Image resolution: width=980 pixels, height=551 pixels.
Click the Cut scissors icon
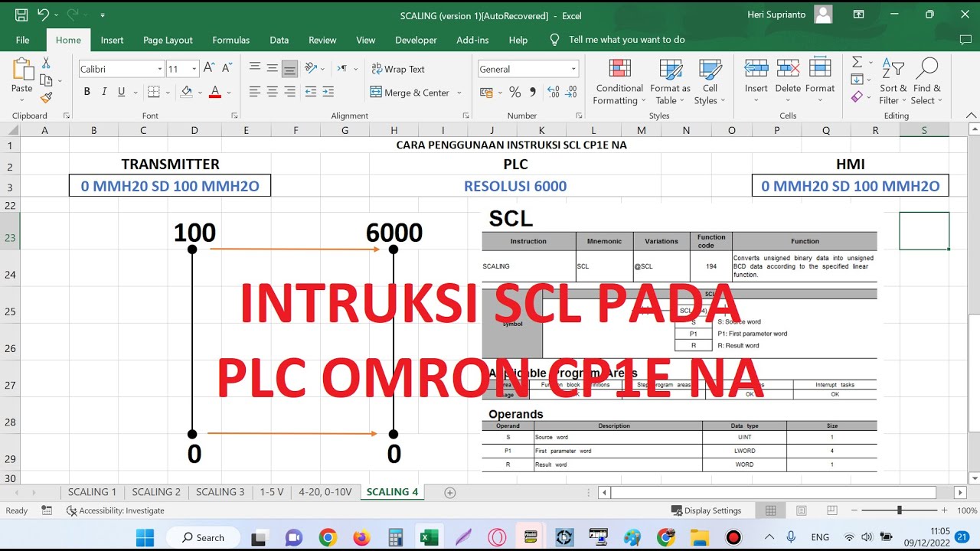(46, 63)
